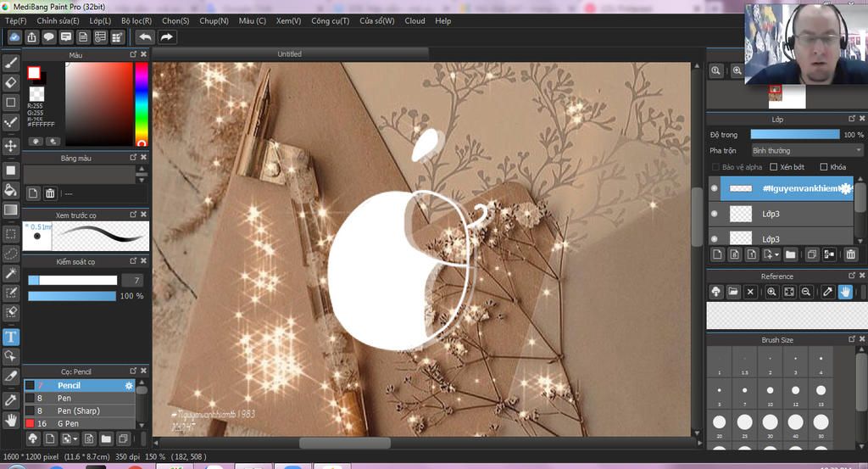
Task: Select the Hand pan tool
Action: tap(10, 420)
